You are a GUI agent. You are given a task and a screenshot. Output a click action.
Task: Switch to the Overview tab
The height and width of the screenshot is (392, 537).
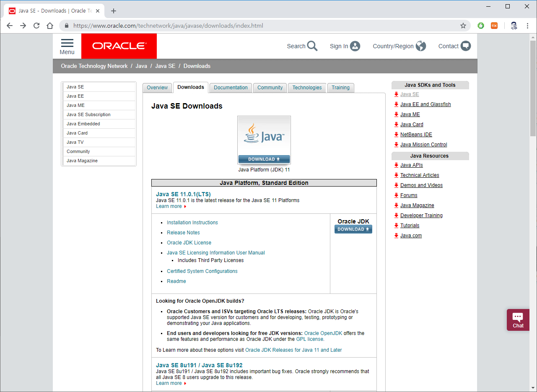tap(157, 88)
